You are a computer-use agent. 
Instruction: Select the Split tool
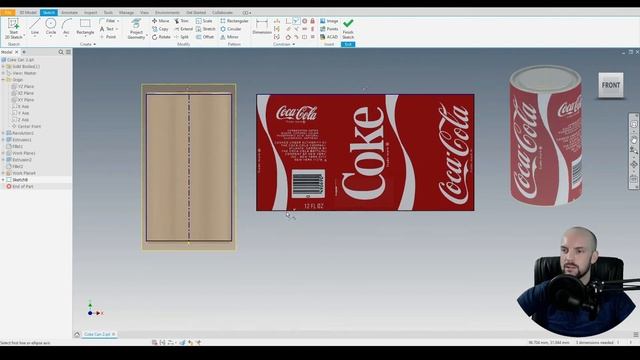pos(181,37)
